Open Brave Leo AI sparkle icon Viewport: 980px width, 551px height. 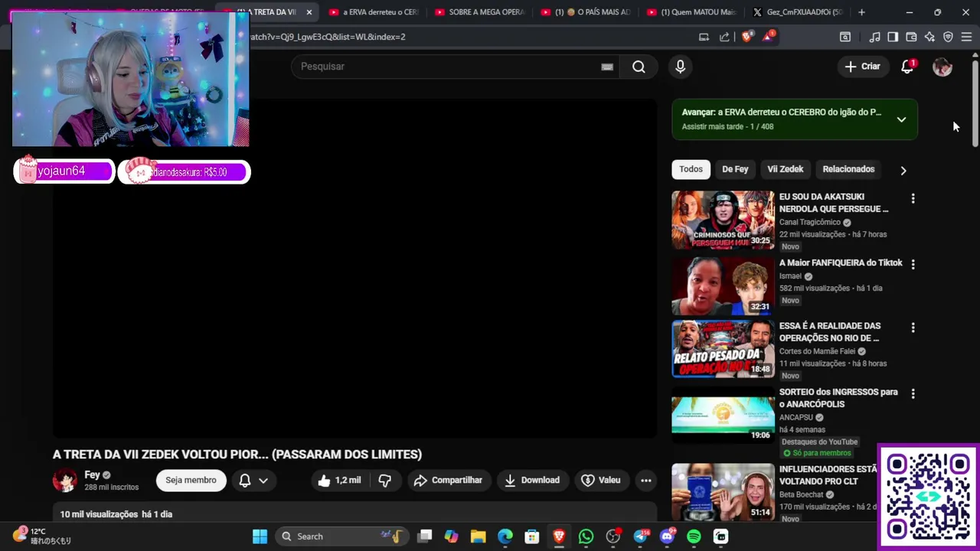click(929, 37)
